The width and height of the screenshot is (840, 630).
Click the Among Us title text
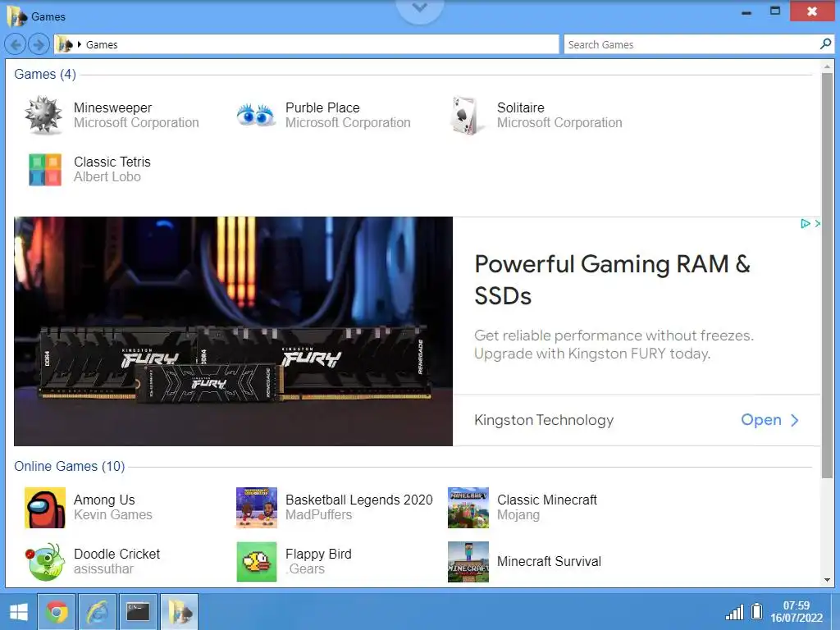pyautogui.click(x=104, y=500)
